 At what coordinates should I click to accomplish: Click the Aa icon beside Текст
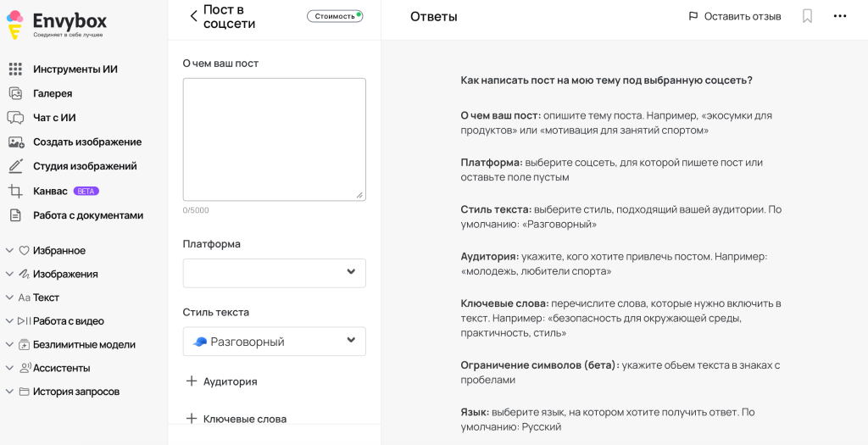coord(25,298)
